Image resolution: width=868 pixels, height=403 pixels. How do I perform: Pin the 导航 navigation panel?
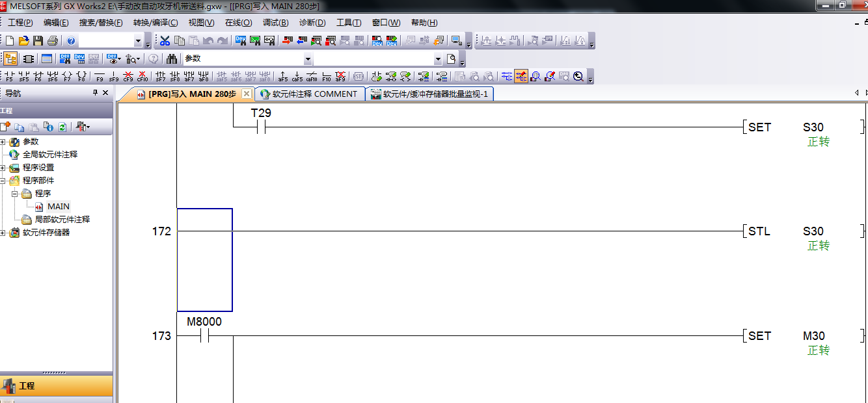[95, 93]
